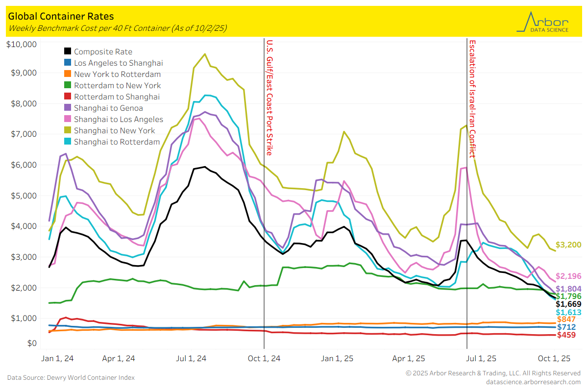
Task: Click the black Composite Rate legend swatch
Action: pos(68,51)
